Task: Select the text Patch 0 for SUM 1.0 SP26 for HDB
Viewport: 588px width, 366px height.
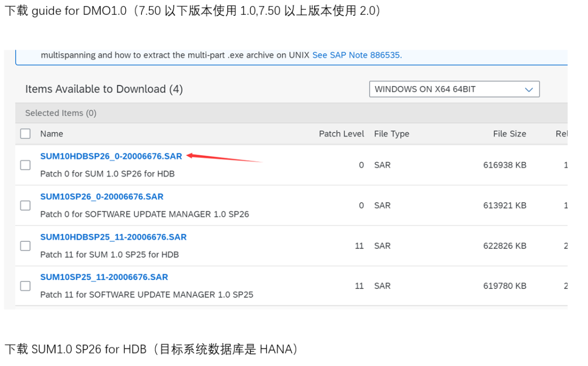Action: coord(107,174)
